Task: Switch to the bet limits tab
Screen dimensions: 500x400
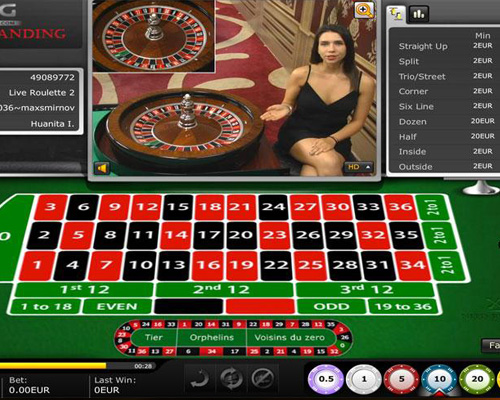Action: click(x=396, y=14)
